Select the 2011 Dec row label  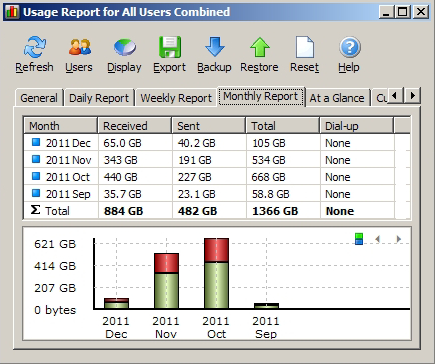click(x=68, y=143)
